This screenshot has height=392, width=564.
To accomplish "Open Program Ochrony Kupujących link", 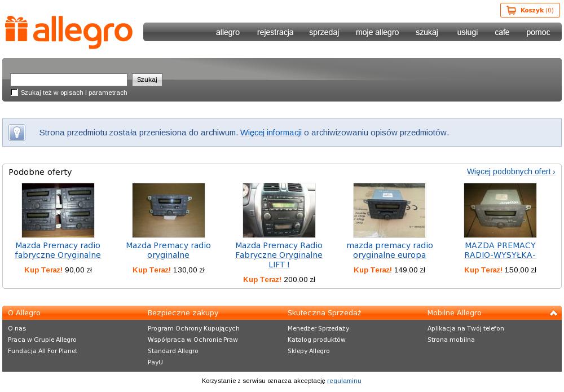I will click(193, 328).
